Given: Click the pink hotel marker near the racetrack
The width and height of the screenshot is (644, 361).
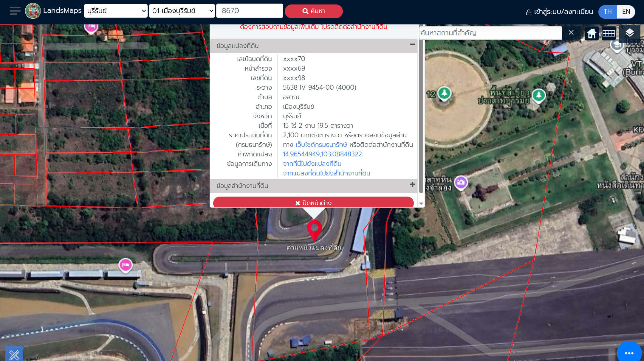Looking at the screenshot, I should tap(126, 265).
